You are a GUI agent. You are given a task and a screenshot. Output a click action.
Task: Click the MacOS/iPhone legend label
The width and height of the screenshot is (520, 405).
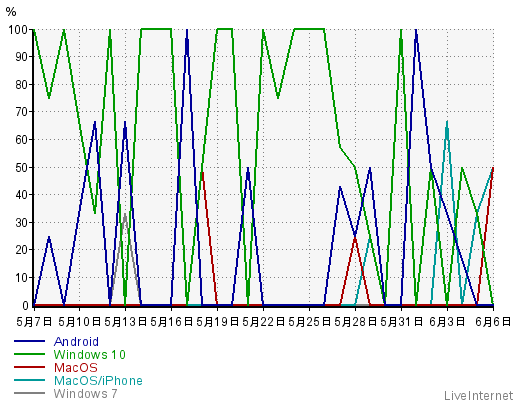tap(98, 381)
